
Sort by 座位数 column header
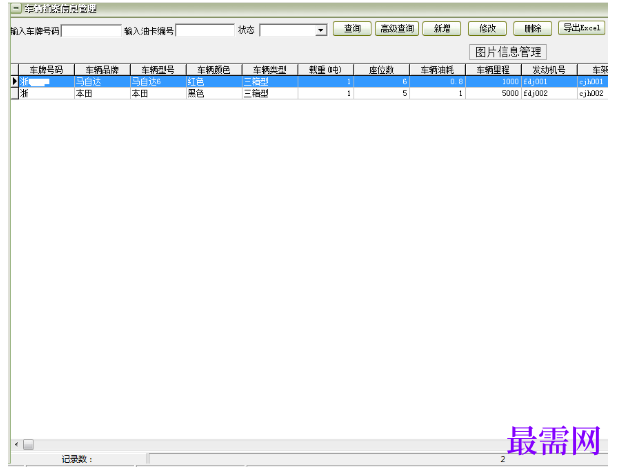tap(382, 70)
